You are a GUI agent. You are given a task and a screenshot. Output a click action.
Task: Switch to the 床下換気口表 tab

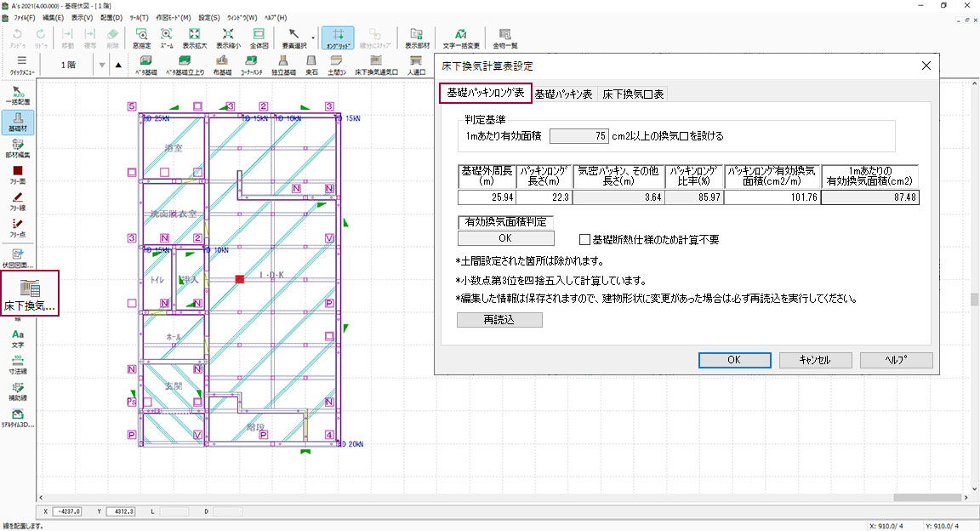[x=633, y=94]
